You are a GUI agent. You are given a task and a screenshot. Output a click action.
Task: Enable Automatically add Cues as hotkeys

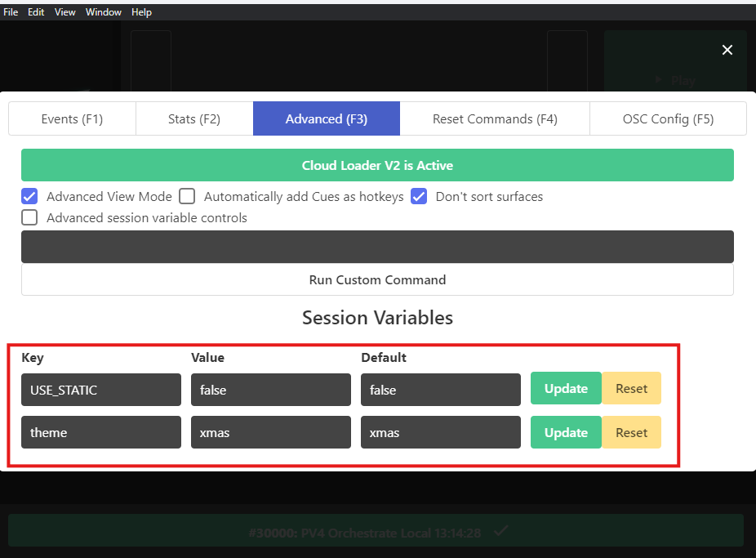(187, 196)
